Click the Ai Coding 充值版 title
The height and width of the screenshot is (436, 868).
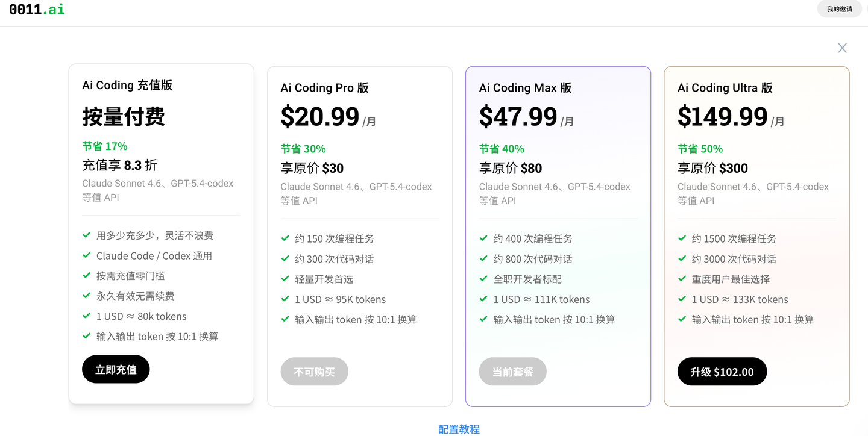[127, 85]
